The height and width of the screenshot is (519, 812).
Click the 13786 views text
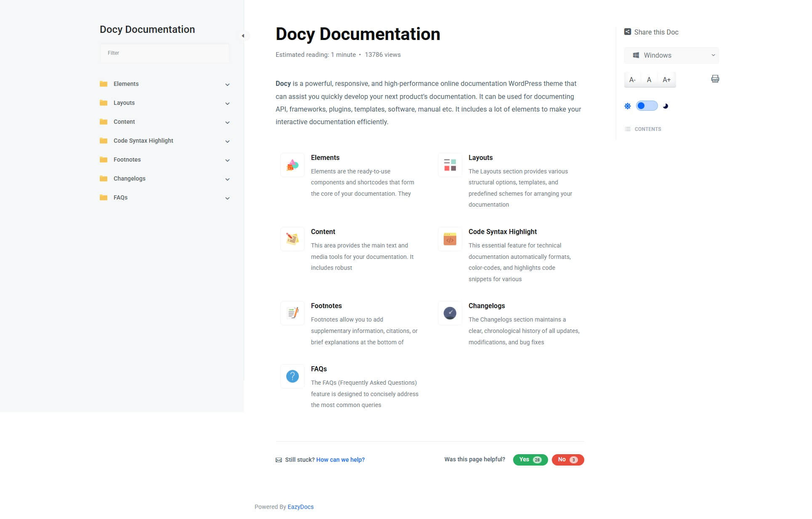(x=383, y=55)
